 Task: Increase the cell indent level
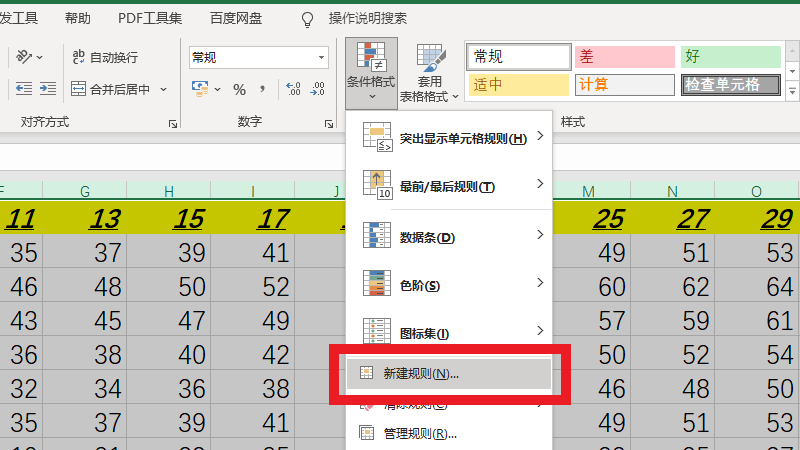pos(47,89)
